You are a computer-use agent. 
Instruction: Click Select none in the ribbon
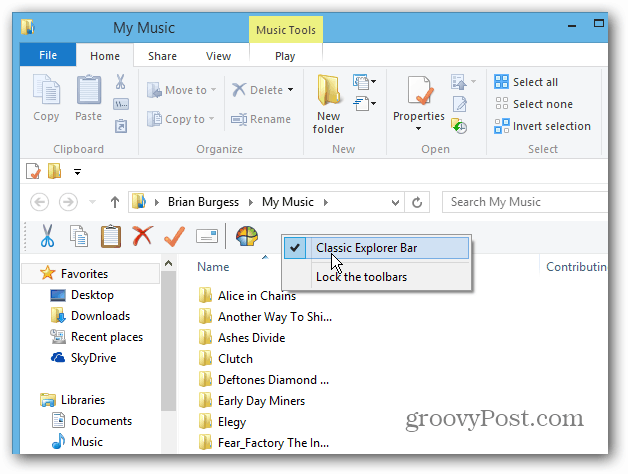[533, 104]
